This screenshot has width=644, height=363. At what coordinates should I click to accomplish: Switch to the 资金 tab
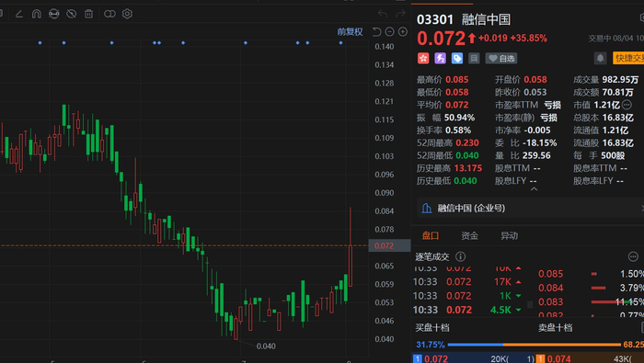[469, 235]
